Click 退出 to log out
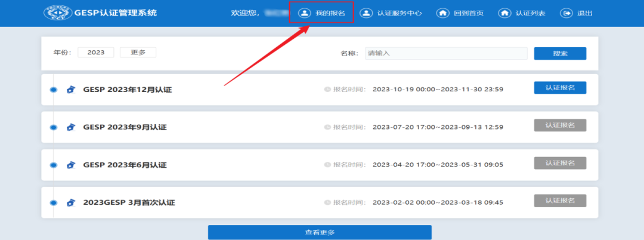The width and height of the screenshot is (644, 240). 576,13
